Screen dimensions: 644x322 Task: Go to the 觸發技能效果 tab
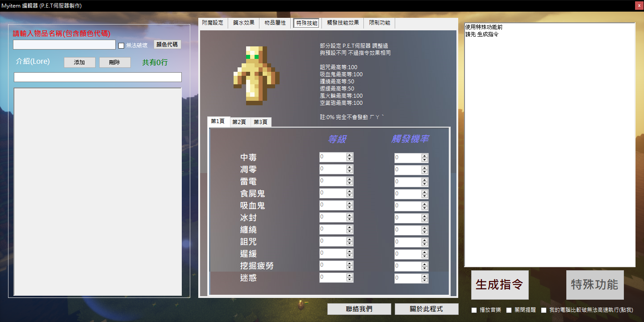pos(343,23)
